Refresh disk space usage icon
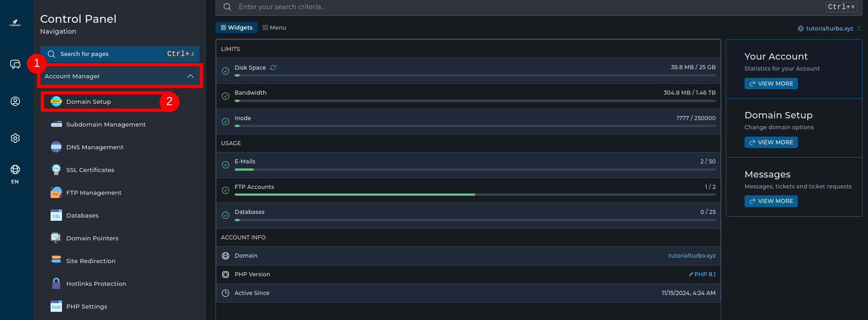This screenshot has height=320, width=868. point(273,67)
